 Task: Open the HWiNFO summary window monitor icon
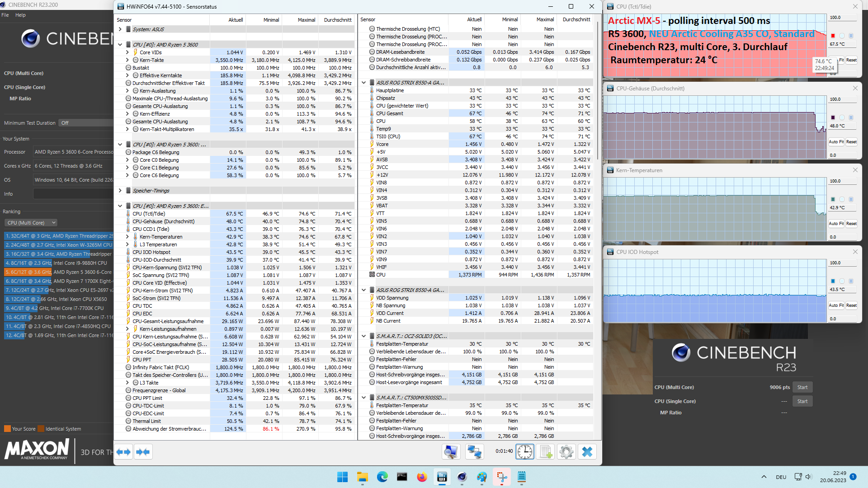[x=451, y=452]
